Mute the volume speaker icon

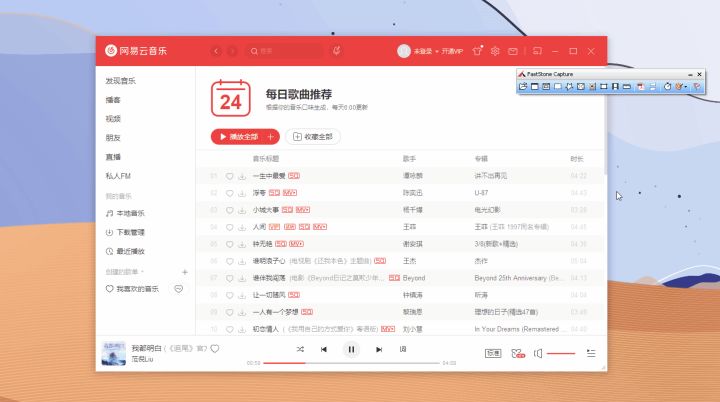538,353
